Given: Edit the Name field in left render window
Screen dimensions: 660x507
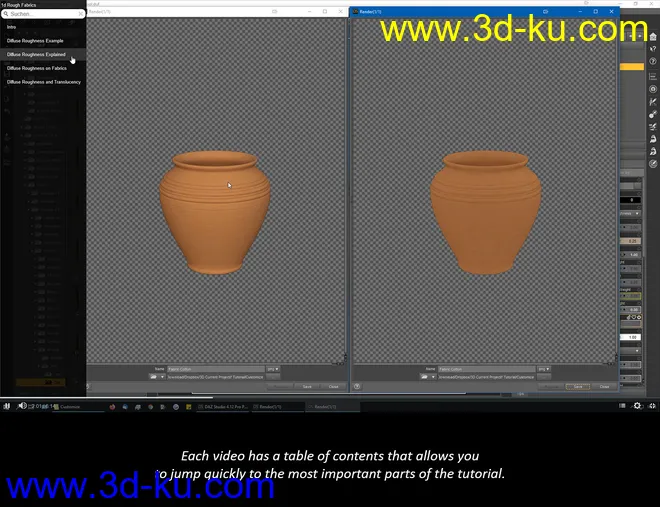Looking at the screenshot, I should [x=215, y=369].
